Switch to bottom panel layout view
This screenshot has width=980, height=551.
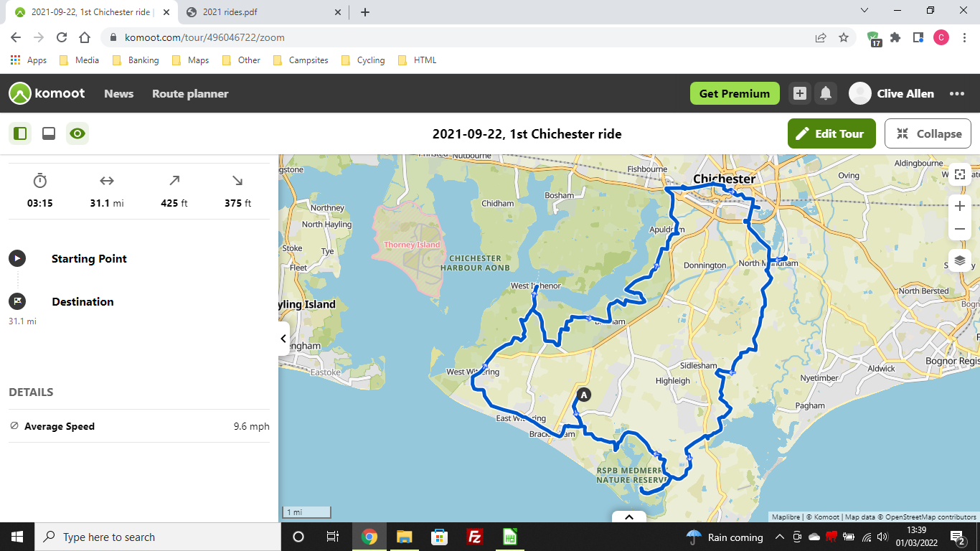(49, 133)
